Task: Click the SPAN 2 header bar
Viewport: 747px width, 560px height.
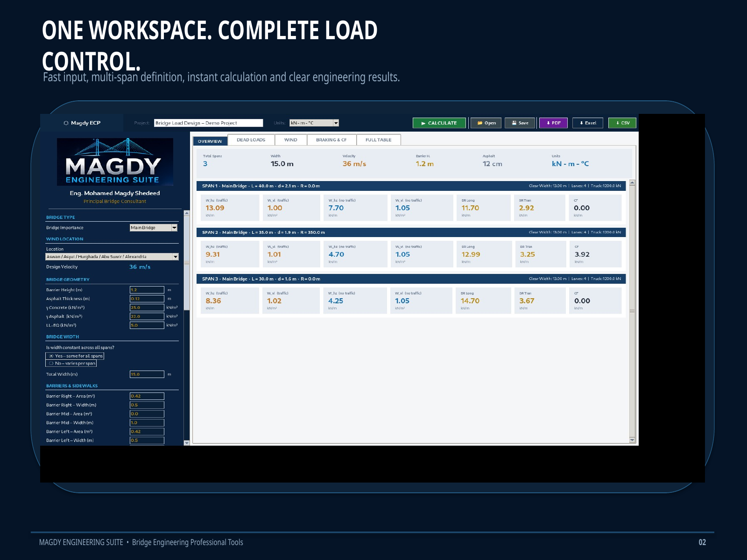Action: click(x=411, y=232)
